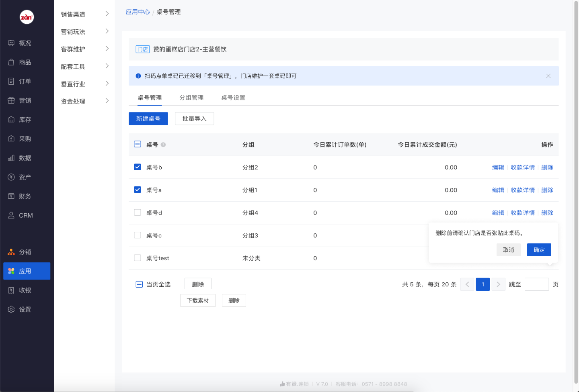Viewport: 579px width, 392px height.
Task: Click the 分组3 cell of 桌号c
Action: click(250, 235)
